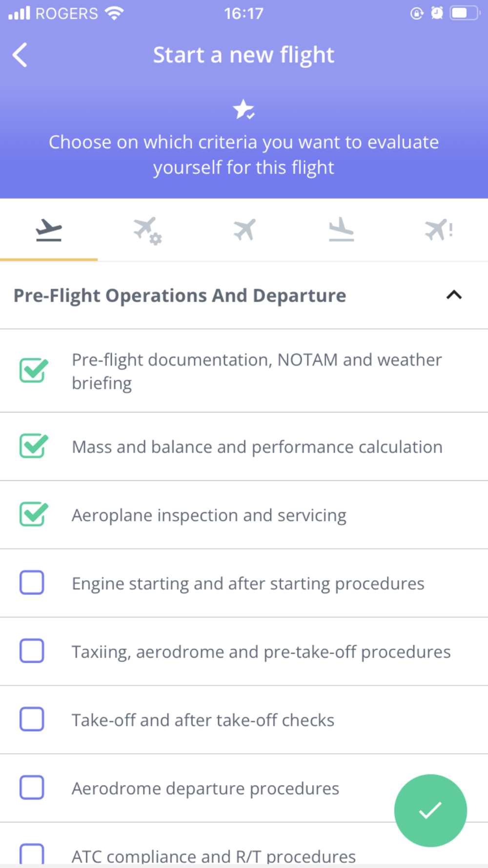488x868 pixels.
Task: Enable Aerodrome departure procedures checkbox
Action: click(x=32, y=787)
